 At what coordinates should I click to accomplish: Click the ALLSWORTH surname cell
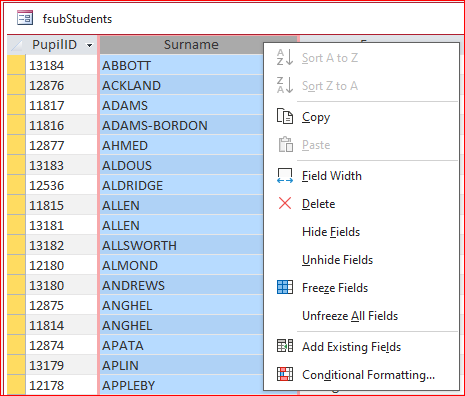pos(182,245)
